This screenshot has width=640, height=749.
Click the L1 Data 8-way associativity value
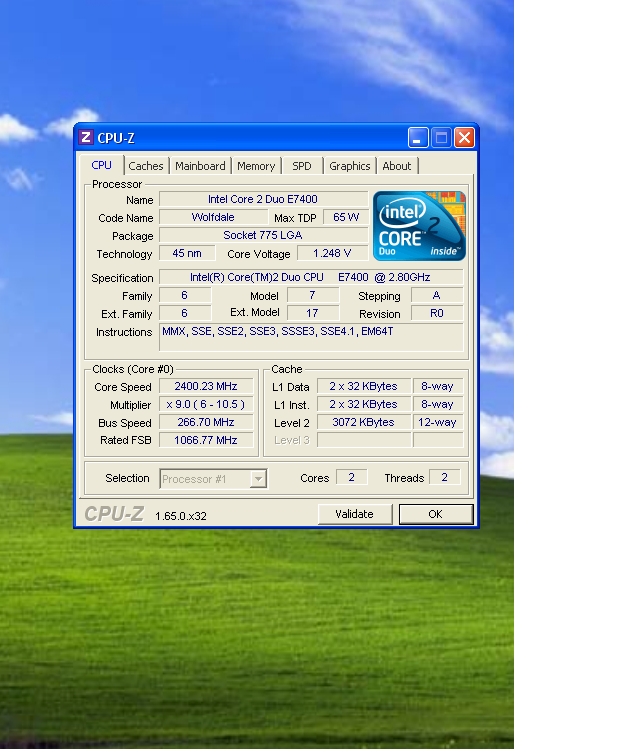click(437, 386)
